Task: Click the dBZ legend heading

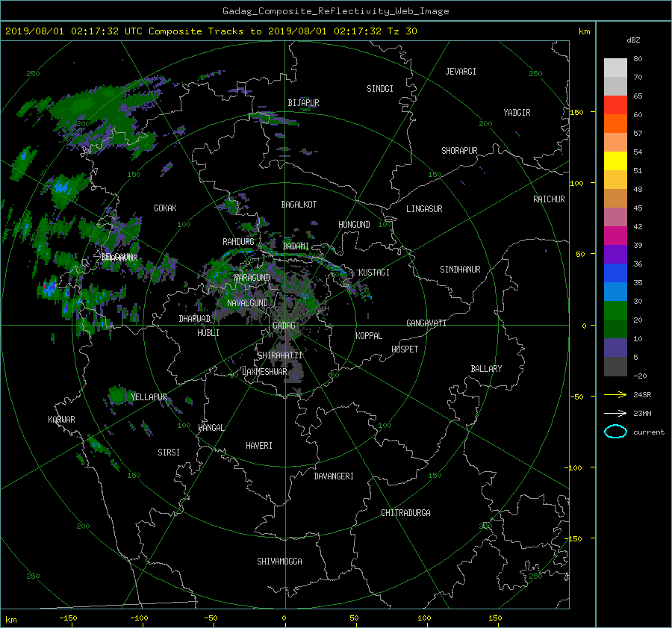Action: click(633, 40)
